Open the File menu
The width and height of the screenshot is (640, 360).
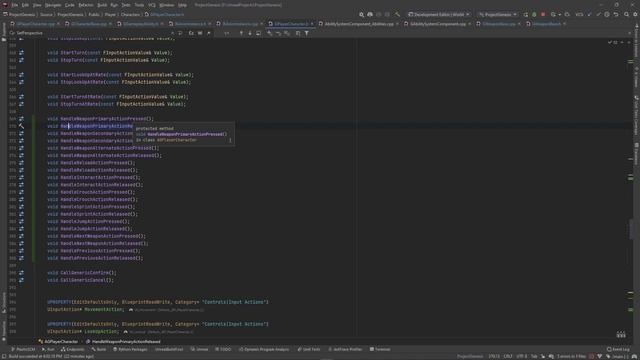[15, 5]
